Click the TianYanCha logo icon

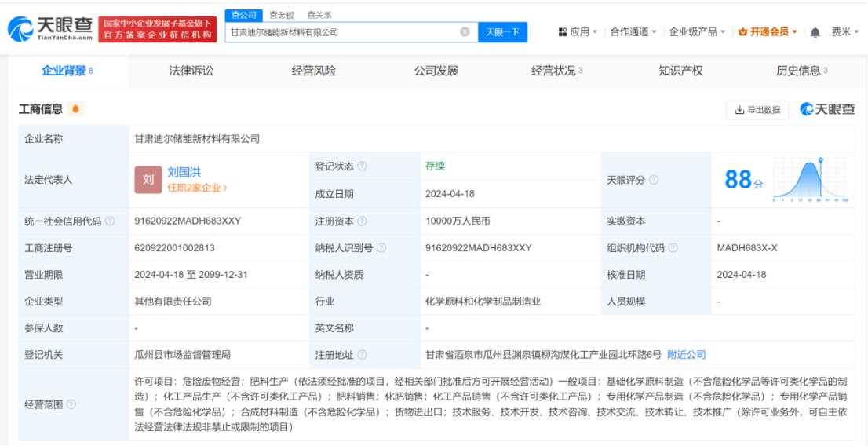[21, 30]
